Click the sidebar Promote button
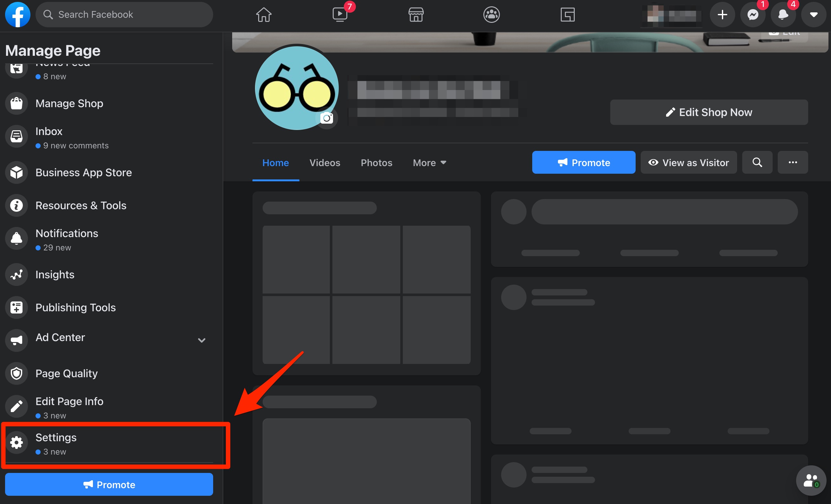 point(109,484)
